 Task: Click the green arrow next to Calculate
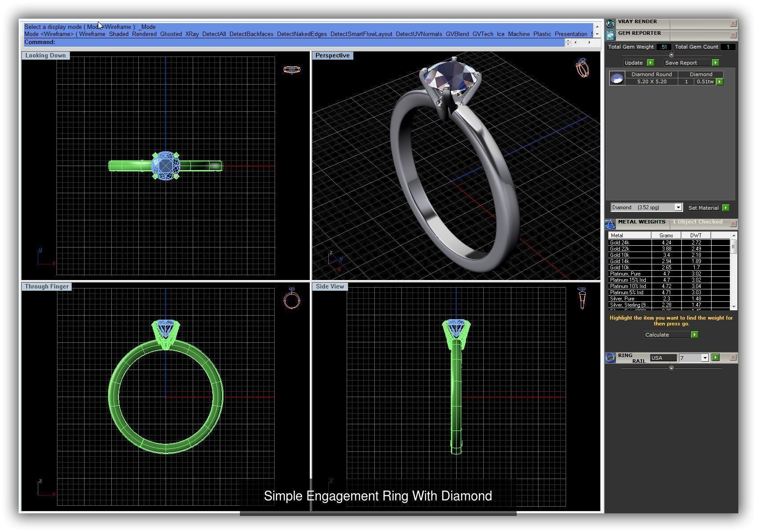point(694,335)
